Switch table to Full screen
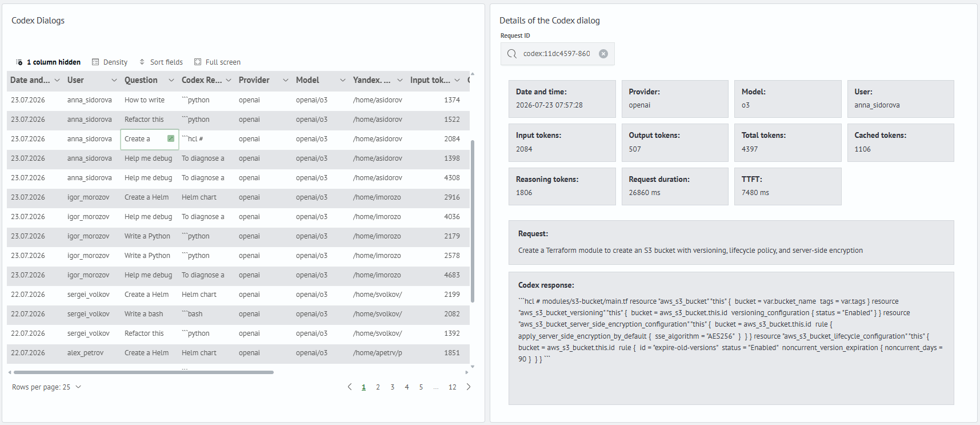Image resolution: width=980 pixels, height=425 pixels. click(217, 62)
